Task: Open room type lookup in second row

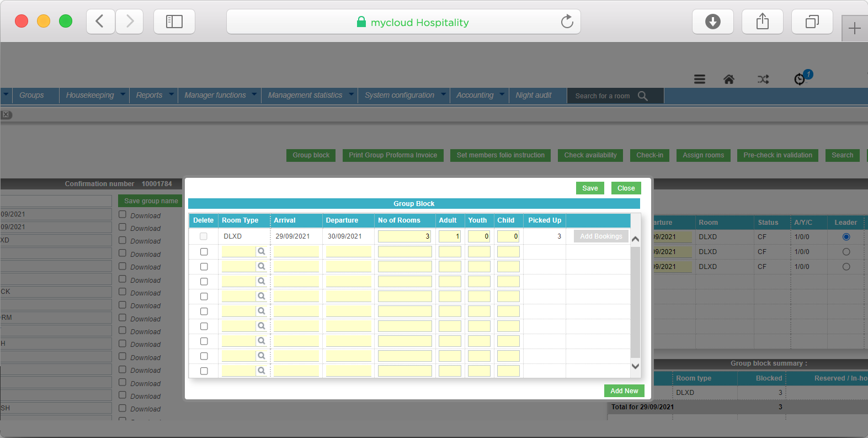Action: click(262, 251)
